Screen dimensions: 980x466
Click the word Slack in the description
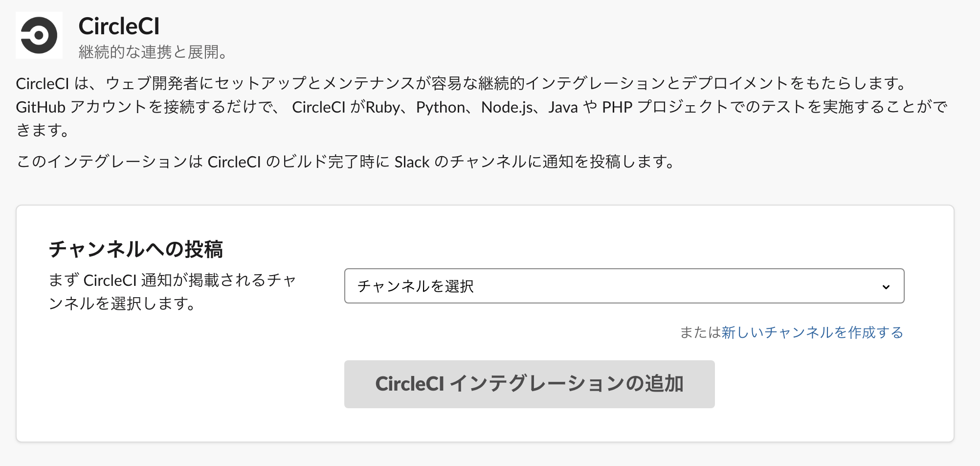coord(412,162)
